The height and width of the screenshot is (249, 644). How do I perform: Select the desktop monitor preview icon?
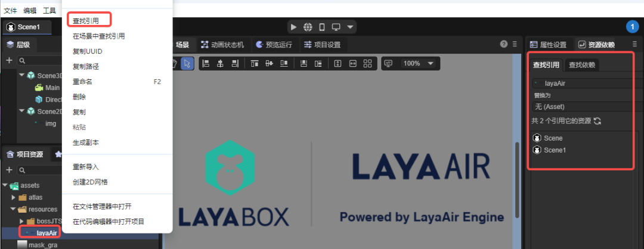336,27
